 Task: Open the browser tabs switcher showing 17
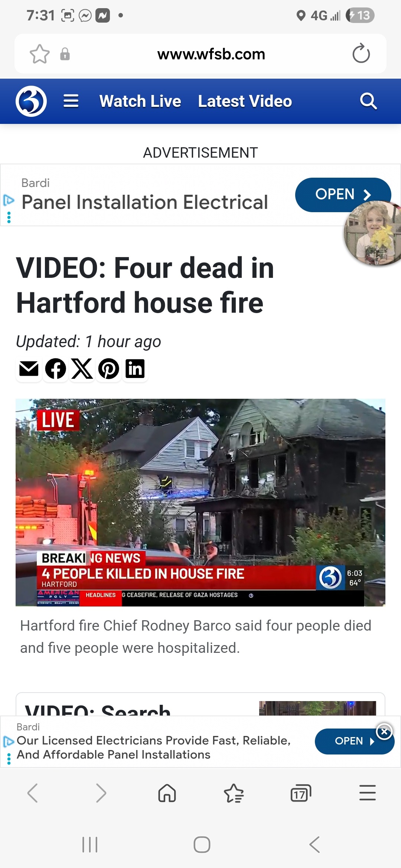point(300,793)
